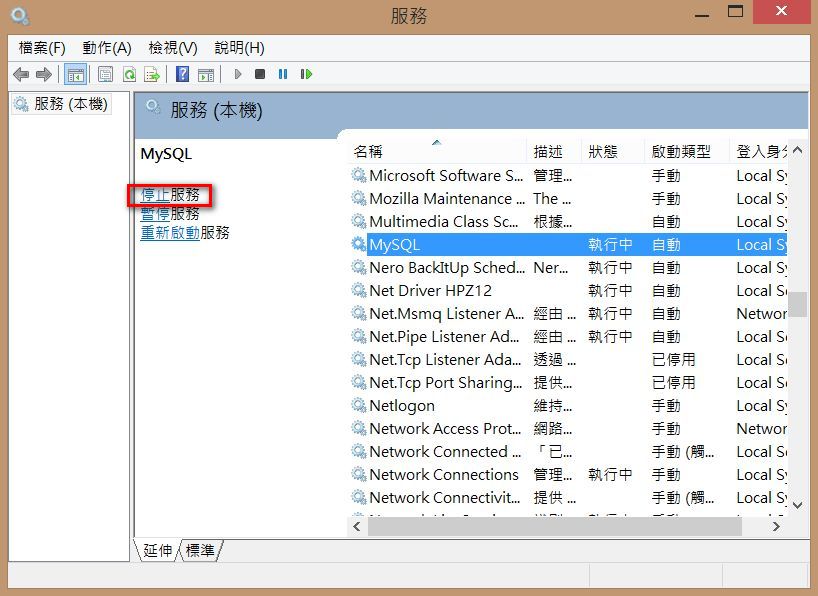Click the 重新啟動 service link
The height and width of the screenshot is (596, 818).
[170, 233]
